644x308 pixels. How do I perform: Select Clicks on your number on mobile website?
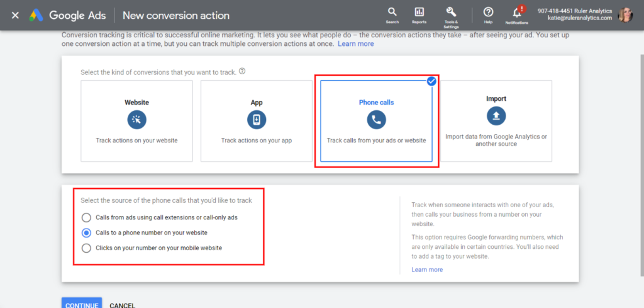pyautogui.click(x=86, y=248)
